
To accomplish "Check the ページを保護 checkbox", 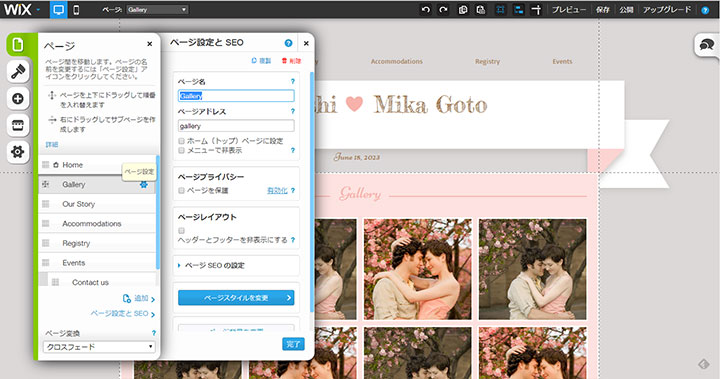I will coord(181,190).
